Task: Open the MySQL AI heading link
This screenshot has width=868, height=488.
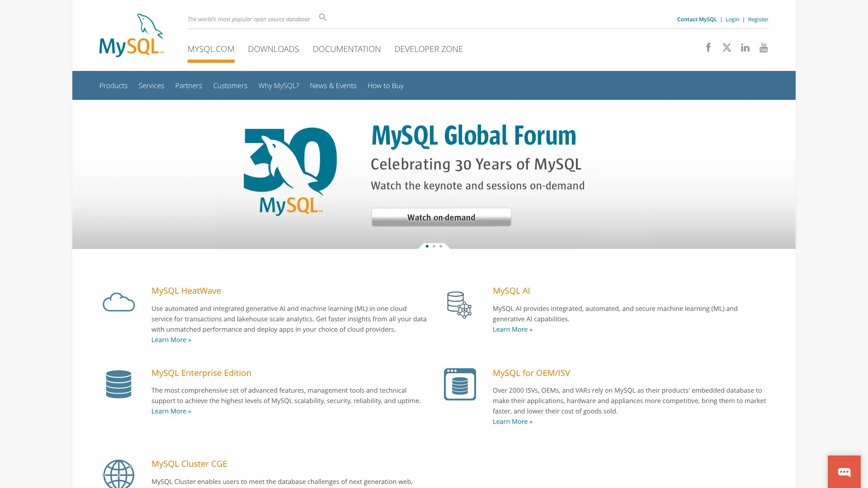Action: pyautogui.click(x=511, y=291)
